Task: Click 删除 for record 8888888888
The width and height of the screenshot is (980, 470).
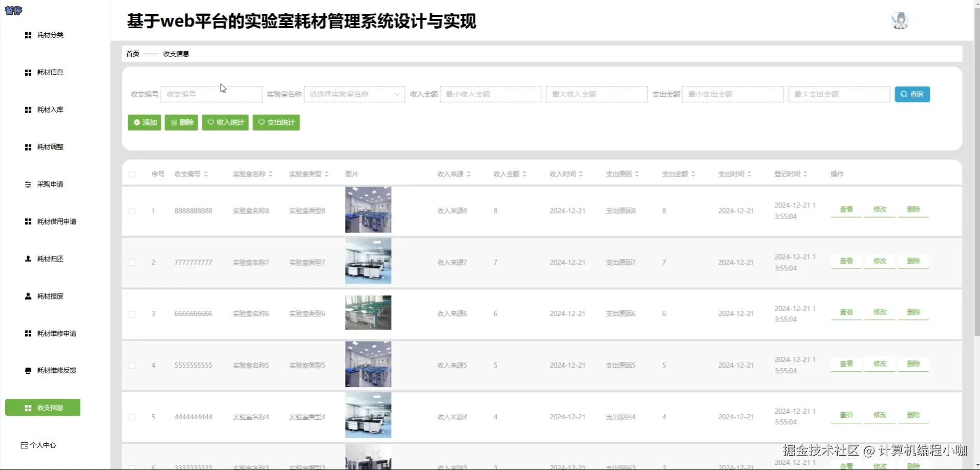Action: [913, 210]
